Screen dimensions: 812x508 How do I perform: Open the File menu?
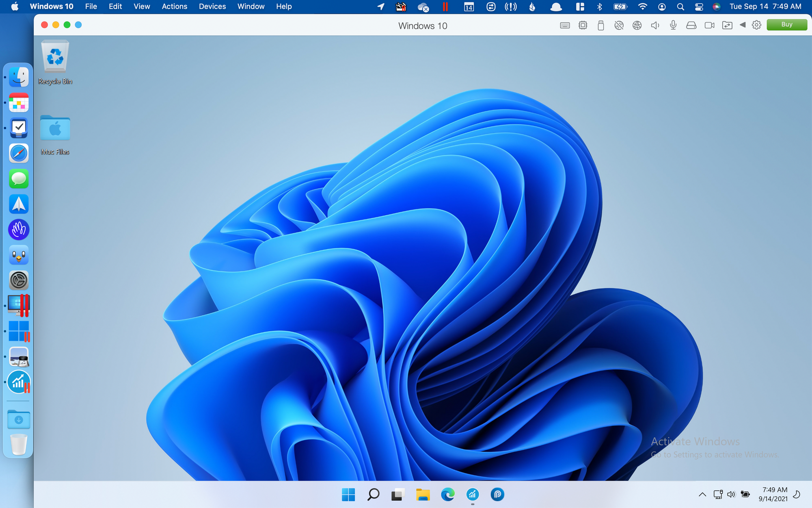(91, 7)
